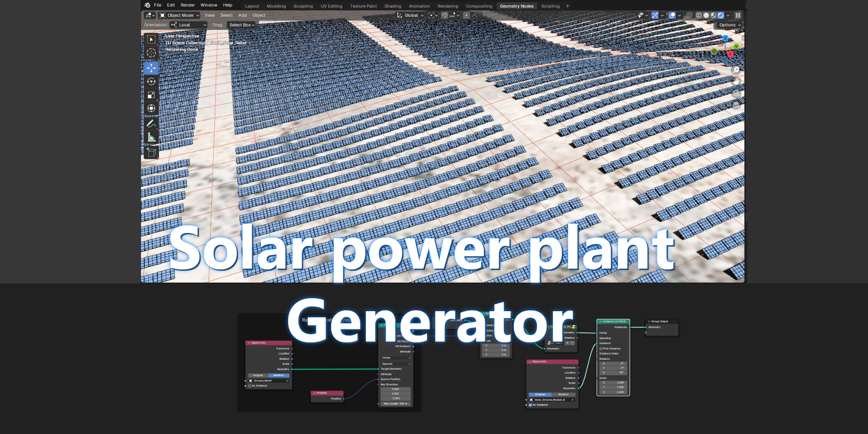Open the Local orientation dropdown
Image resolution: width=868 pixels, height=434 pixels.
click(x=188, y=25)
